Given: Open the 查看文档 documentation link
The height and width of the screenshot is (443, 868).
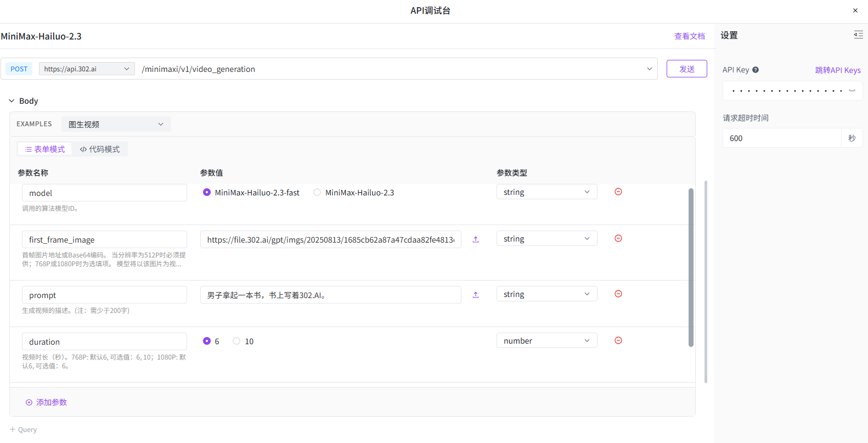Looking at the screenshot, I should pos(689,36).
